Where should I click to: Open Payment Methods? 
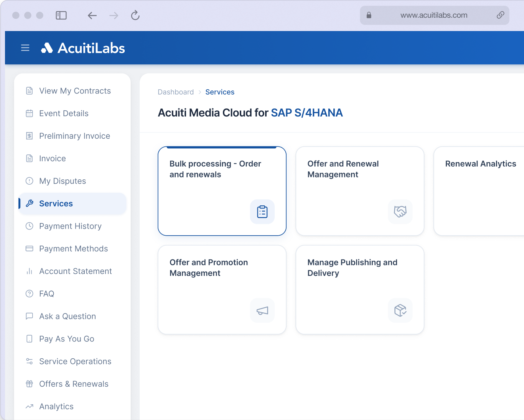click(73, 249)
